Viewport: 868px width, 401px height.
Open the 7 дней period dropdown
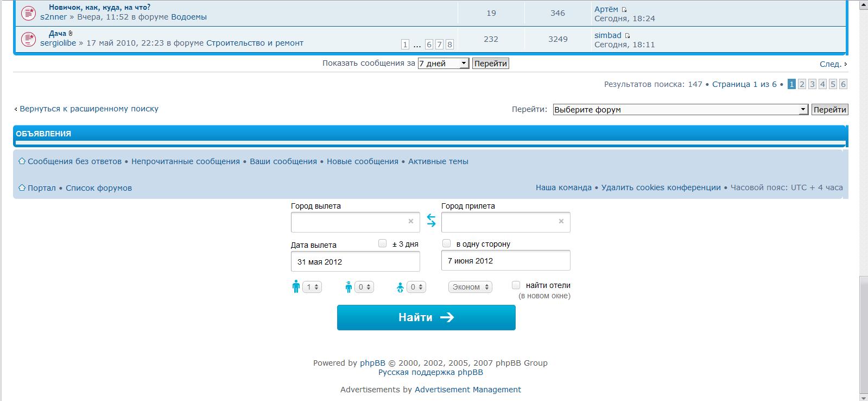(x=443, y=64)
